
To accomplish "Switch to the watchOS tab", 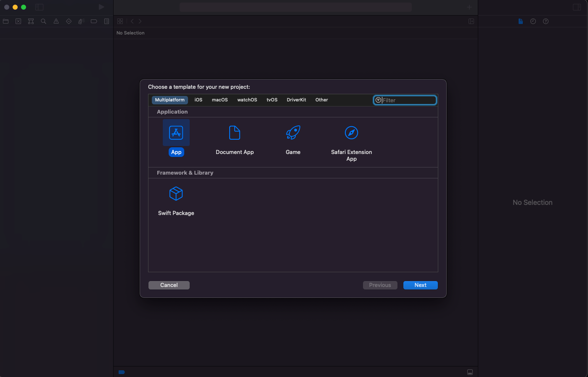I will click(247, 100).
